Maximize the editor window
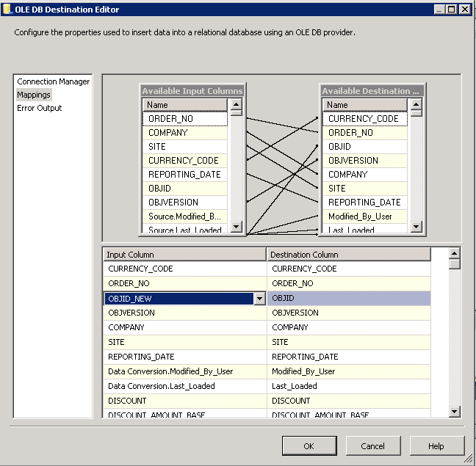476x466 pixels. (451, 10)
